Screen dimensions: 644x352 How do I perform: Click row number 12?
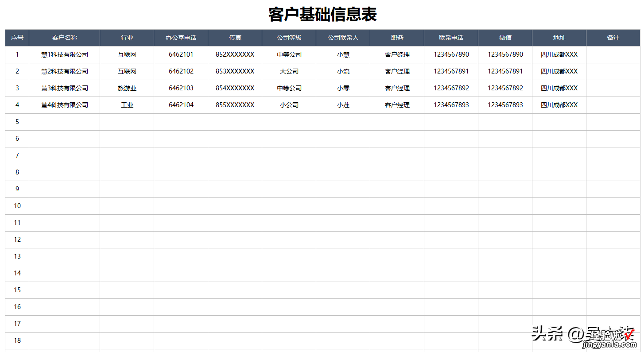pyautogui.click(x=17, y=240)
